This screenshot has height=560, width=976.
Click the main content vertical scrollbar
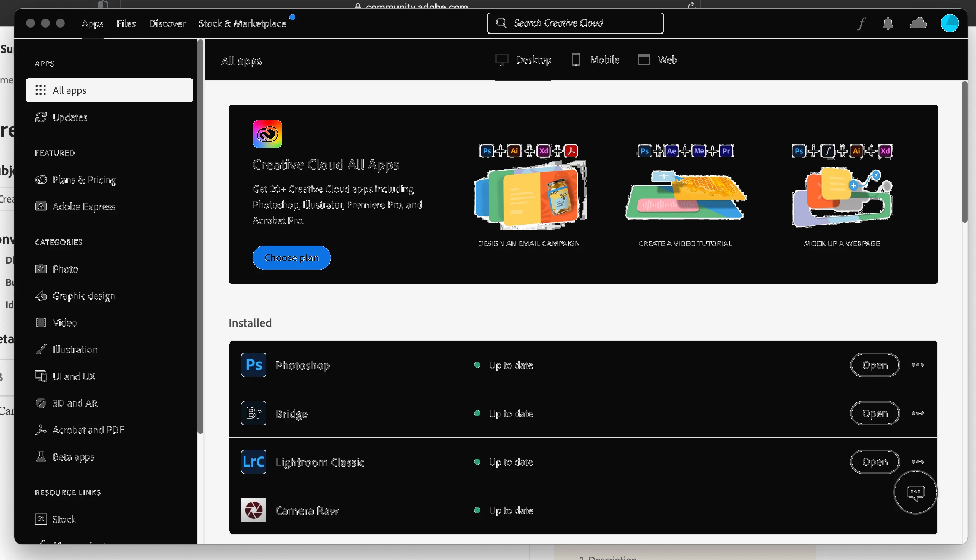click(964, 152)
